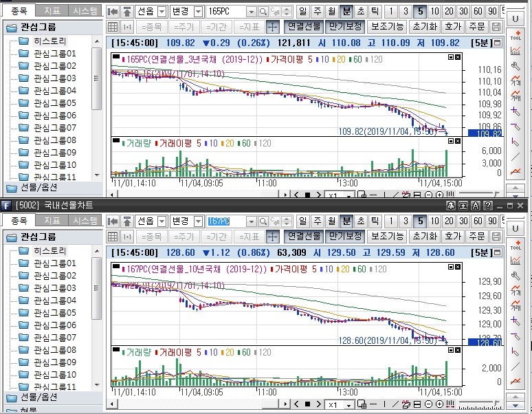Click the help question mark icon in the 국내선물차트 title bar

487,206
